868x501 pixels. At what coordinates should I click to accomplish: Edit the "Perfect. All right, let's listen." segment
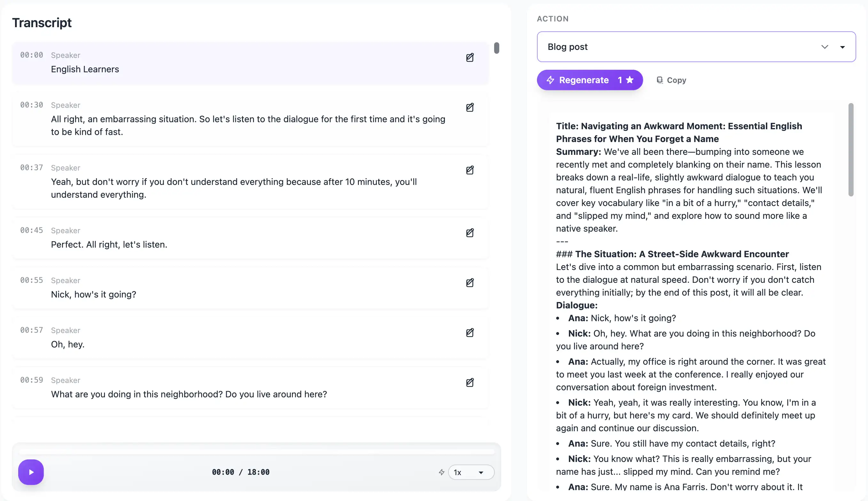coord(470,233)
